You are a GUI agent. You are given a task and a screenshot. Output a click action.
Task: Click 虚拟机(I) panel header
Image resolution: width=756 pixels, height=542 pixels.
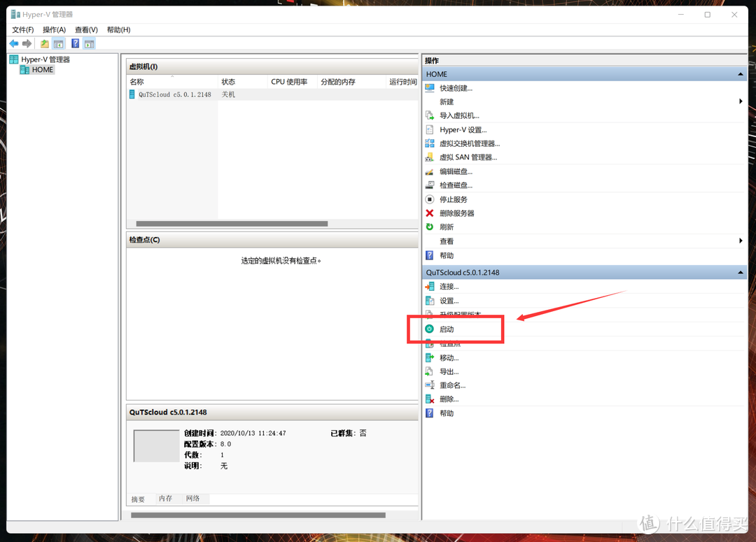click(272, 66)
